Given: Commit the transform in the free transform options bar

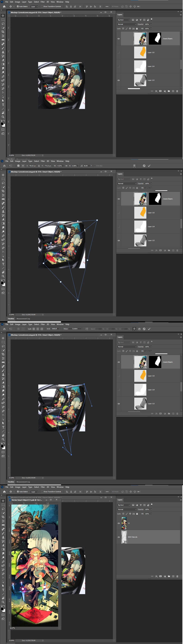Looking at the screenshot, I should pos(149,166).
